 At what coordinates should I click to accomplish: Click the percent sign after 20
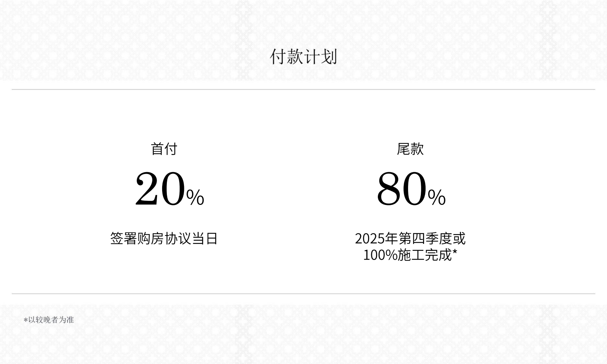point(195,197)
